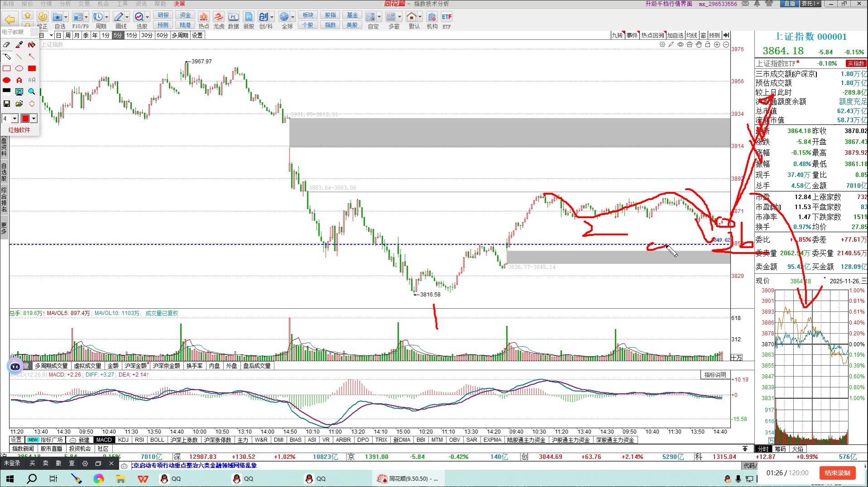Open the 全球 global markets icon
The height and width of the screenshot is (487, 868).
tap(285, 17)
